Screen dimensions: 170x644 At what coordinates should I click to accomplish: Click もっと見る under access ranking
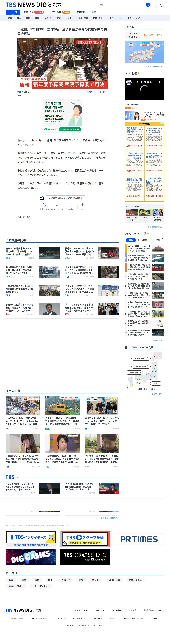coord(159,341)
